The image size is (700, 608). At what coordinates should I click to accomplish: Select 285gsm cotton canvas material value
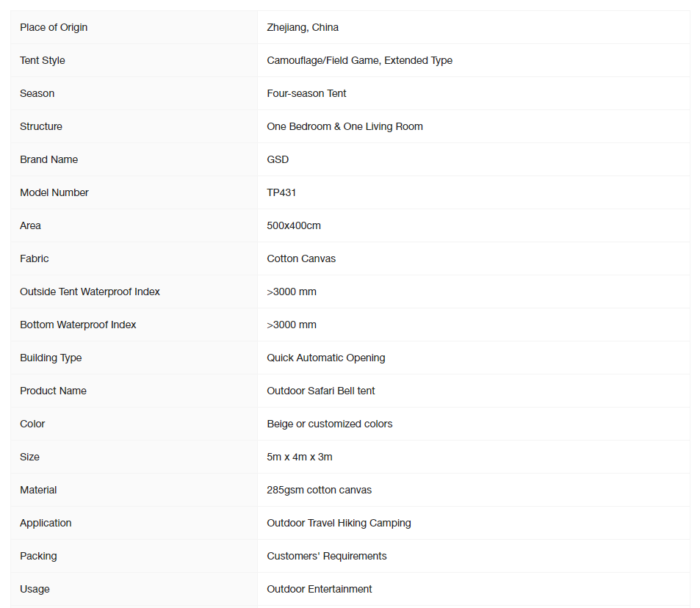pyautogui.click(x=320, y=490)
